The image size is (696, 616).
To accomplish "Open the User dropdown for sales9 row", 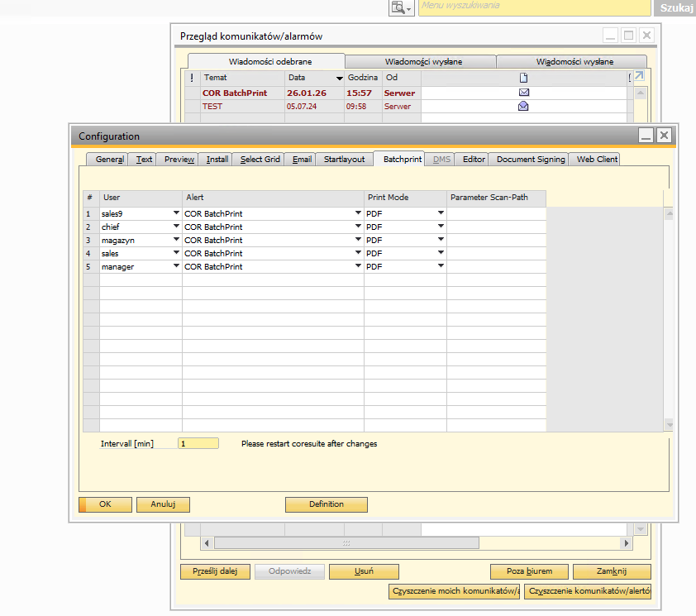I will tap(175, 213).
